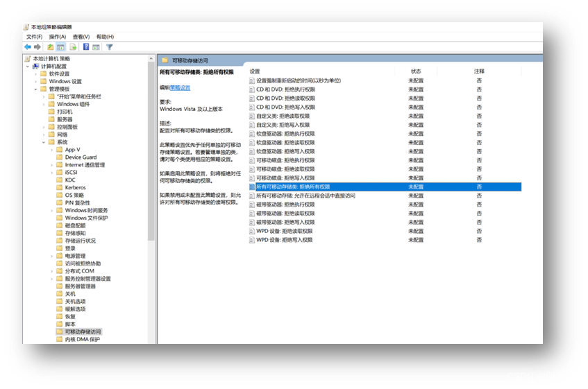588x389 pixels.
Task: Go up one level with folder-arrow icon
Action: pos(50,46)
